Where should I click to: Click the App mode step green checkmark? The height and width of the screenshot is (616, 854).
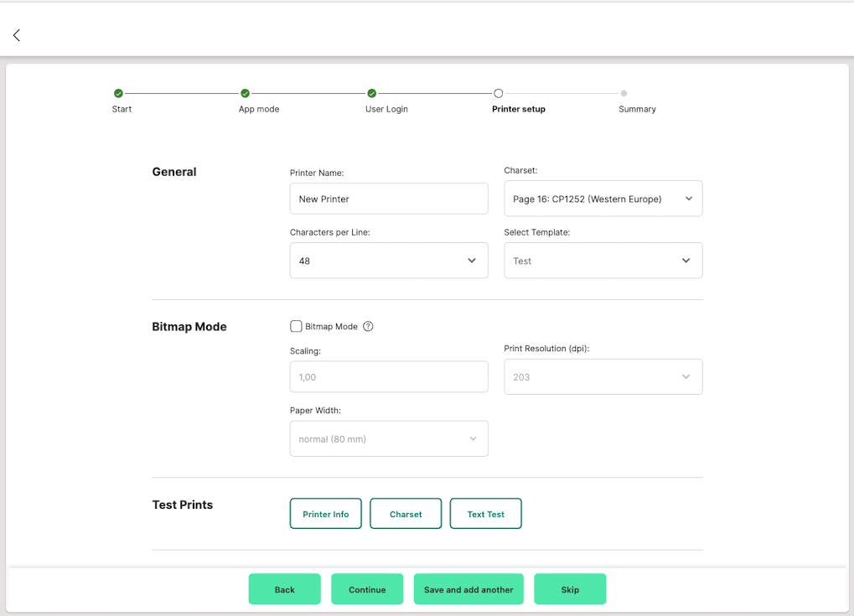tap(245, 94)
